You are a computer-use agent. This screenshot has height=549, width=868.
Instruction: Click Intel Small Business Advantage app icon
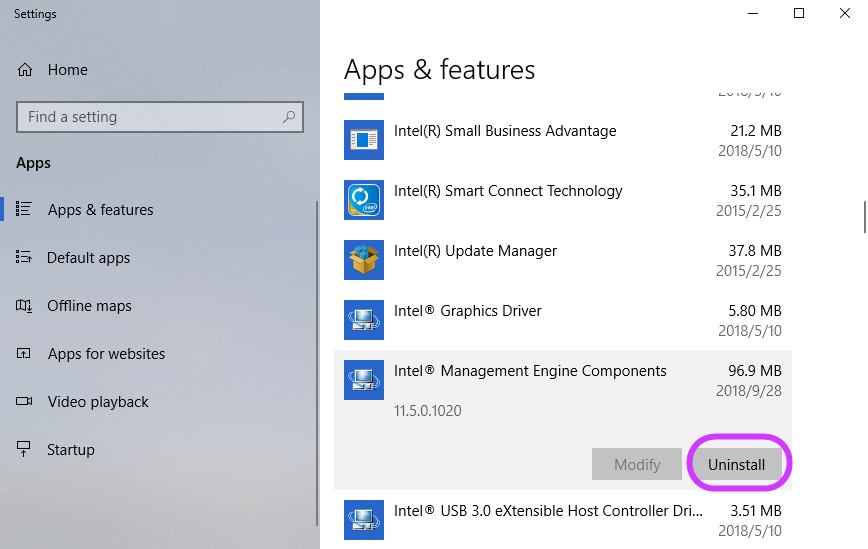pos(364,140)
